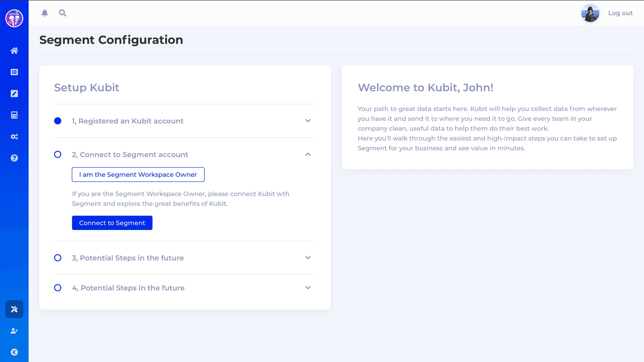Expand step 1 Registered an Kubit account
644x362 pixels.
click(308, 121)
